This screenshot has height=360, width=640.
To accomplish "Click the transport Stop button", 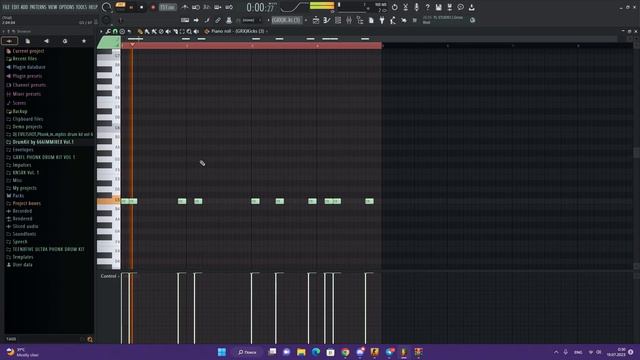I will tap(142, 7).
